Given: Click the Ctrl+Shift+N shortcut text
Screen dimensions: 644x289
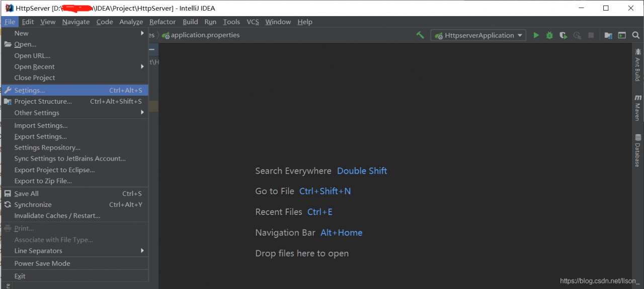Looking at the screenshot, I should tap(325, 191).
